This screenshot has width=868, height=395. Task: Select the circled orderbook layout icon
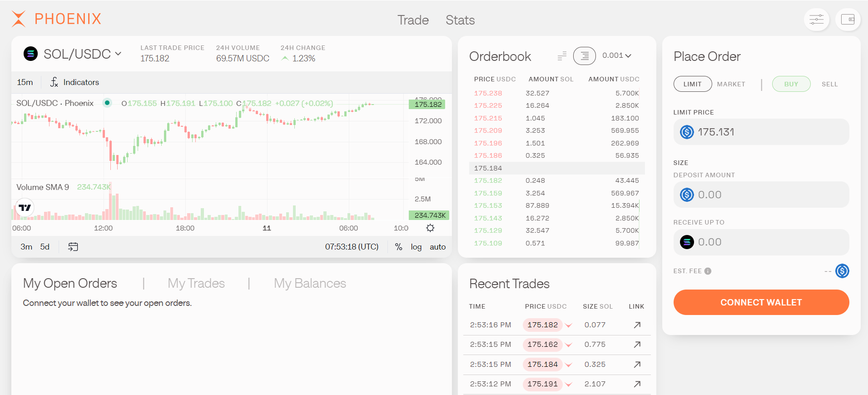(585, 56)
